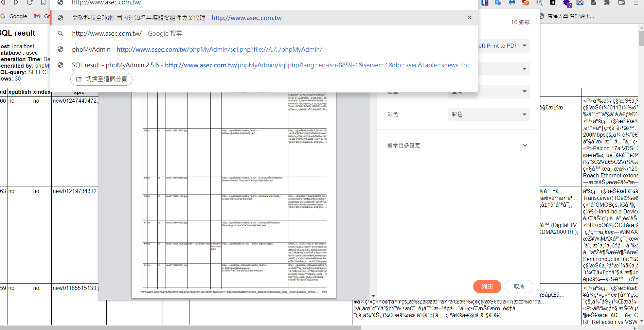The image size is (644, 330).
Task: Open the purple stack extension with badge 7
Action: pyautogui.click(x=567, y=3)
